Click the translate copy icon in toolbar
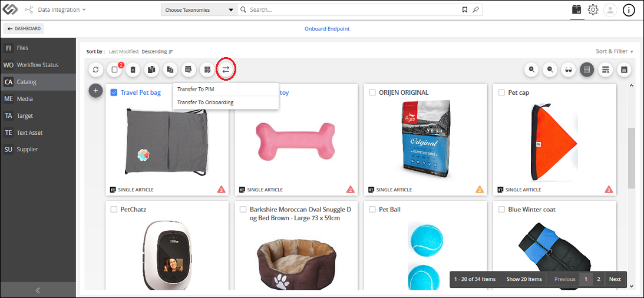The width and height of the screenshot is (644, 298). [170, 69]
